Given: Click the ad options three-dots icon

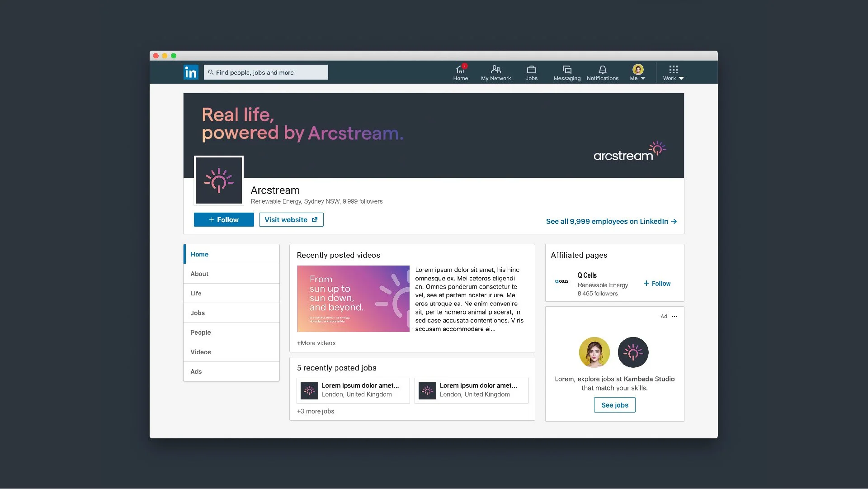Looking at the screenshot, I should click(675, 317).
